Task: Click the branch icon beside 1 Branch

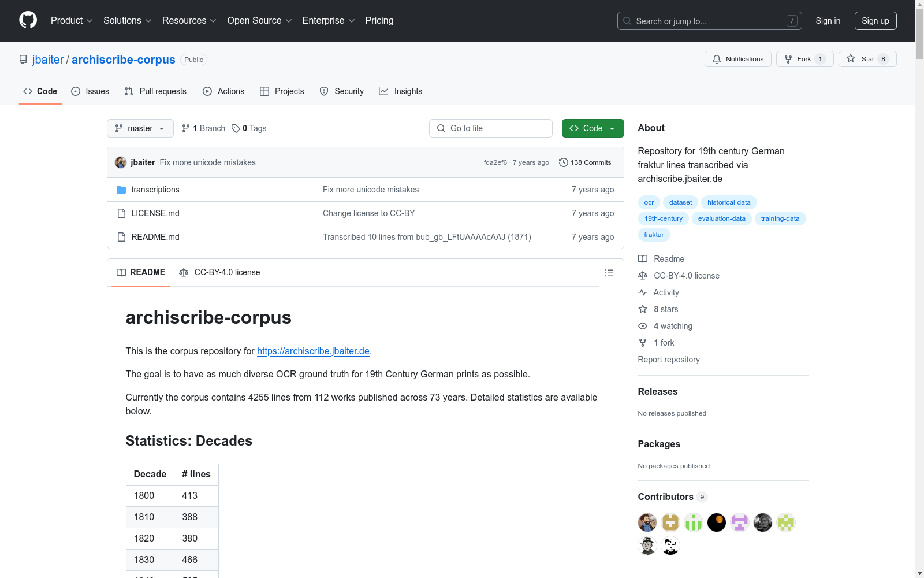Action: (186, 128)
